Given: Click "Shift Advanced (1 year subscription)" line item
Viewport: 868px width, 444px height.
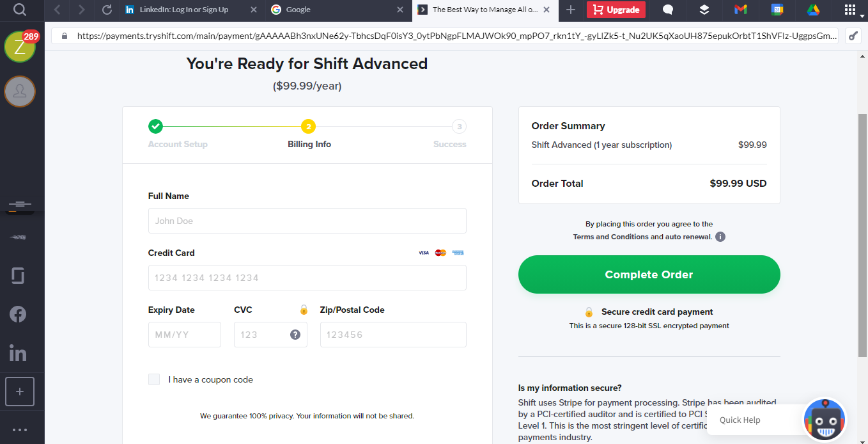Looking at the screenshot, I should pyautogui.click(x=601, y=145).
